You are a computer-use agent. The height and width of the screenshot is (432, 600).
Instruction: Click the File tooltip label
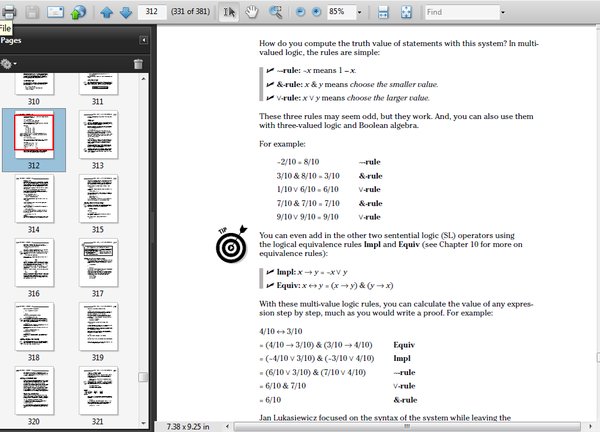pos(5,28)
